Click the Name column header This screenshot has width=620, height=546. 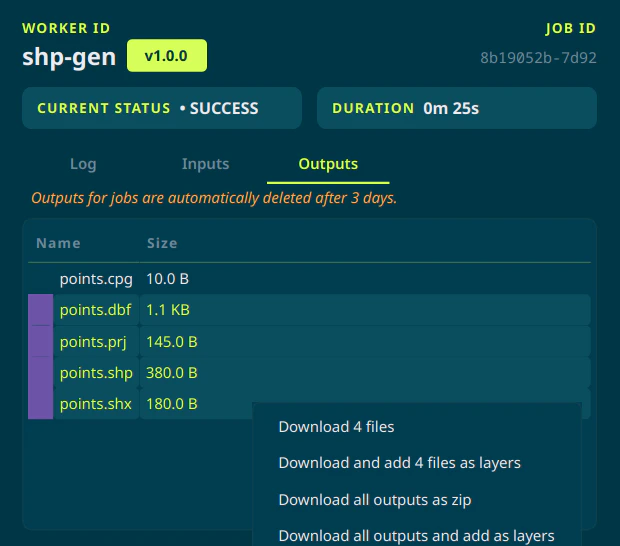58,243
